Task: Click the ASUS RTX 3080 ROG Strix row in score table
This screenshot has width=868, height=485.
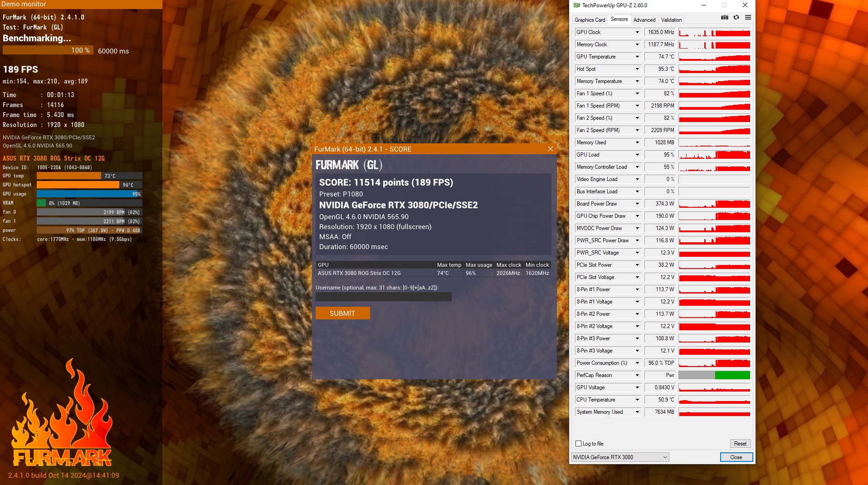Action: tap(434, 273)
